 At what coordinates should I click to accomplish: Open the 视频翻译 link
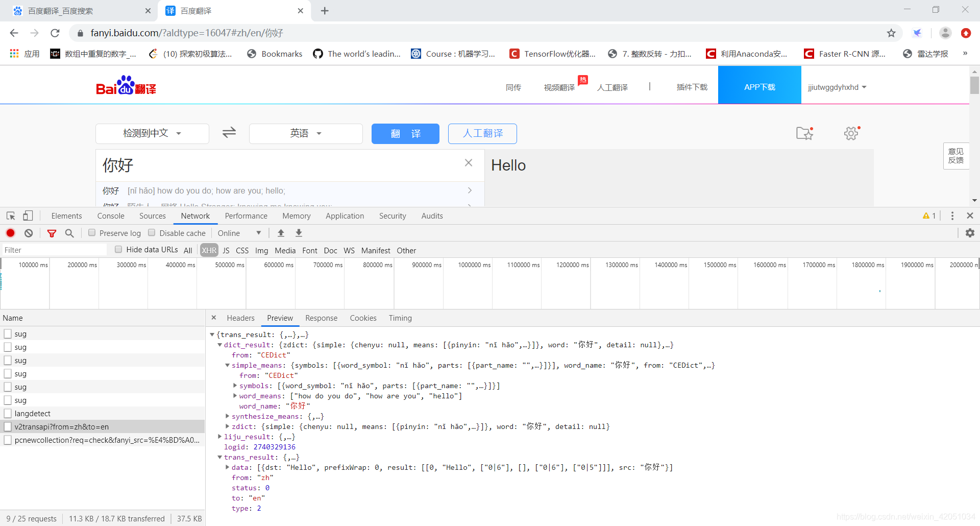tap(559, 87)
